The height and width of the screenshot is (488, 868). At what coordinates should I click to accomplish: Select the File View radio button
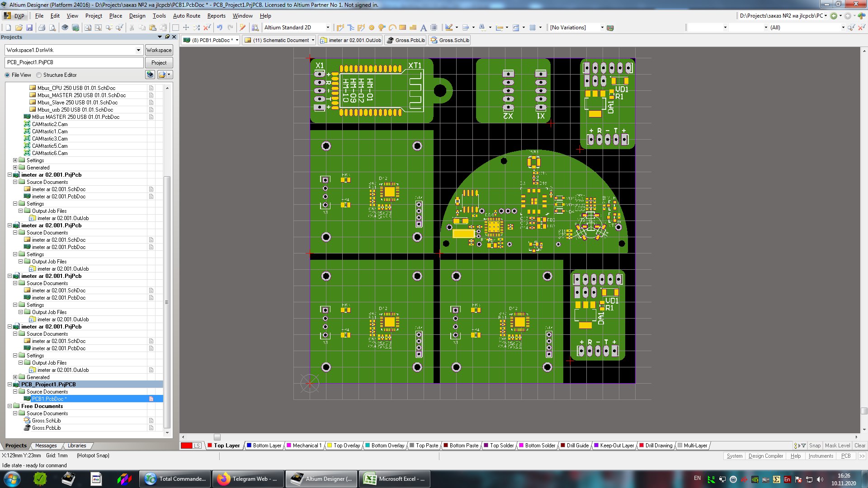(7, 75)
